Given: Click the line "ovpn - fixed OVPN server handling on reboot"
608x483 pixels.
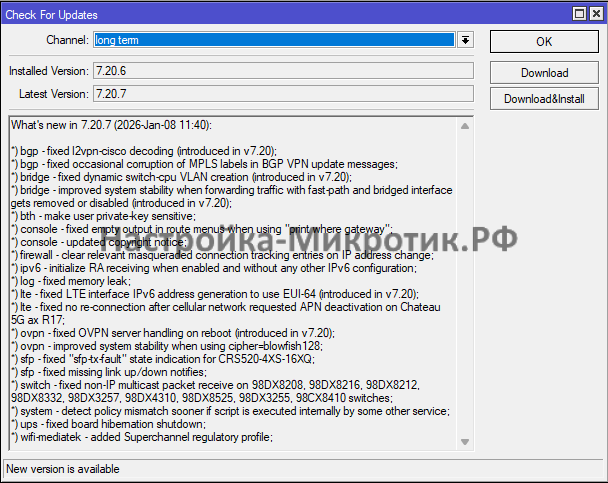Looking at the screenshot, I should click(x=173, y=333).
